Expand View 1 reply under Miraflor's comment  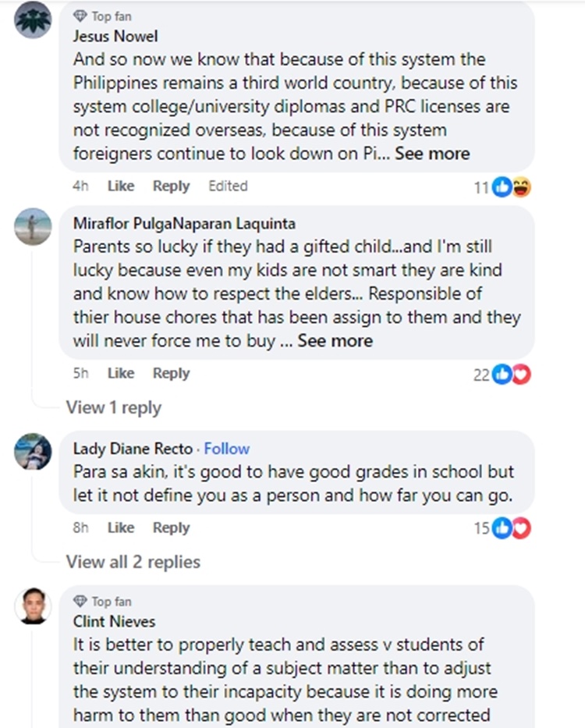tap(114, 407)
